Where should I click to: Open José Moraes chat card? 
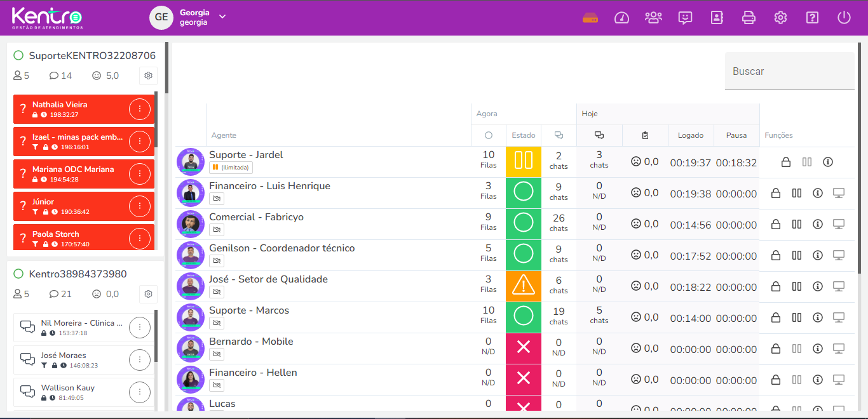84,360
